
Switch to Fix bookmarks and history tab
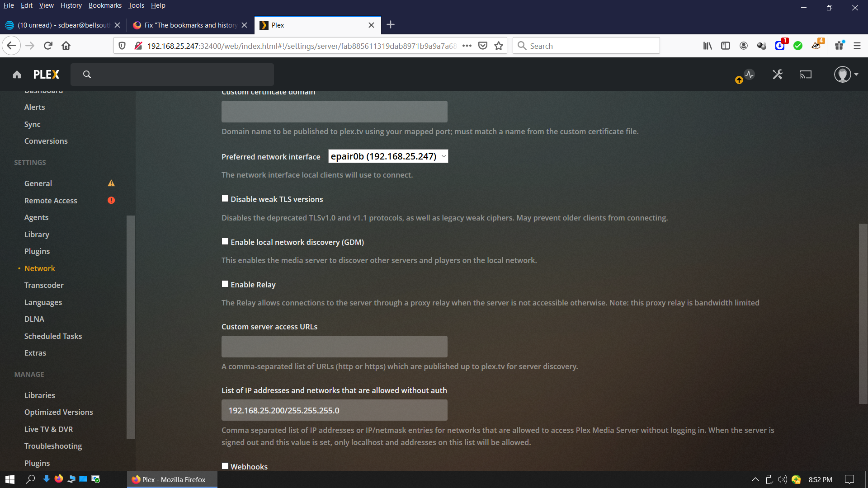(190, 25)
